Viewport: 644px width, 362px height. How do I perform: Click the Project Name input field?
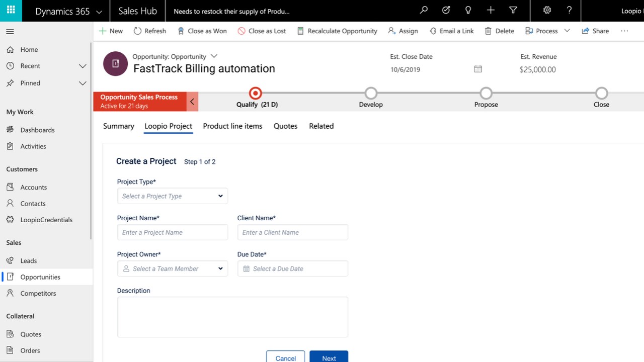(172, 232)
